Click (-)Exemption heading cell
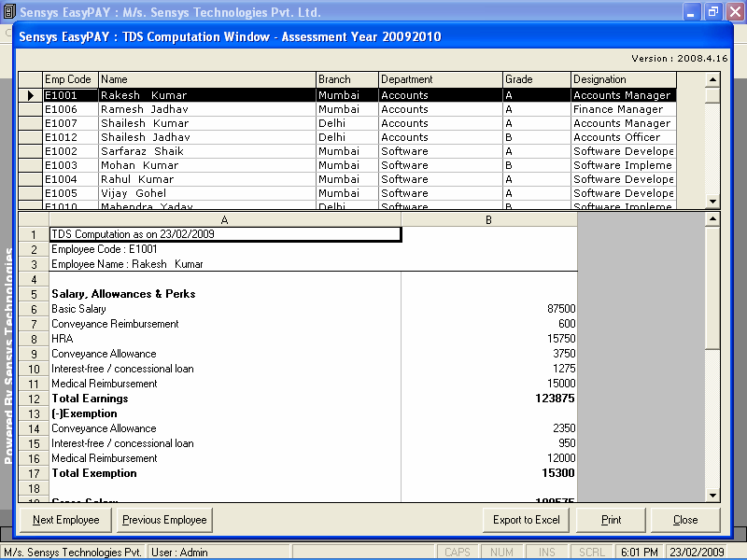Viewport: 747px width, 560px height. tap(225, 413)
